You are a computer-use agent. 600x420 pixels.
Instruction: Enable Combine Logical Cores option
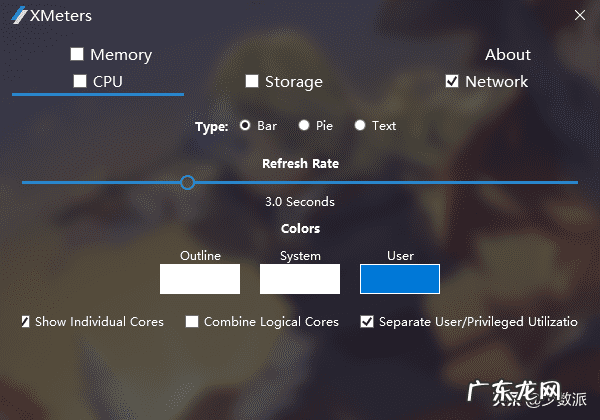(192, 322)
